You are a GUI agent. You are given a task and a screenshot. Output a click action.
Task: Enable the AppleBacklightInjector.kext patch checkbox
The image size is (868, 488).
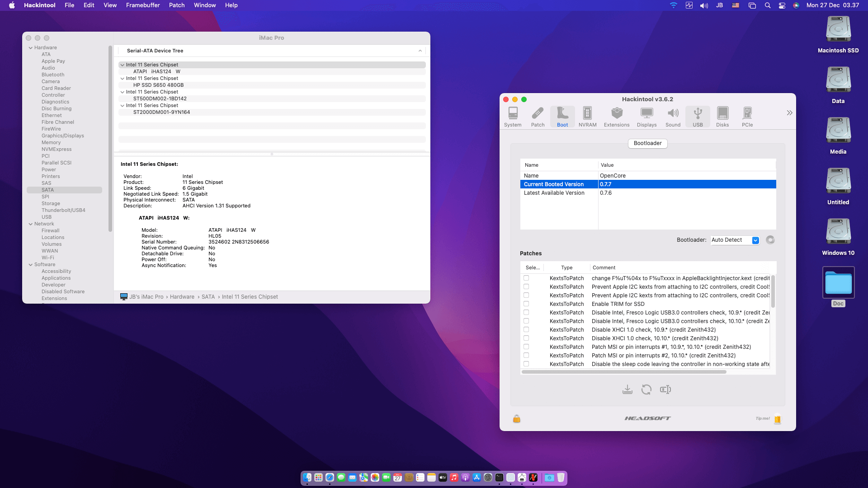[x=526, y=278]
